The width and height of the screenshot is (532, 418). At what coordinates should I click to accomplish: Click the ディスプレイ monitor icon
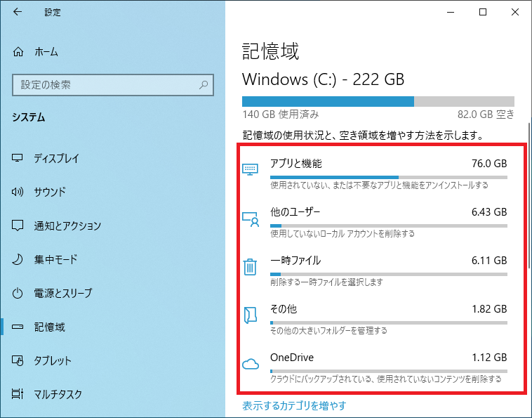[18, 158]
